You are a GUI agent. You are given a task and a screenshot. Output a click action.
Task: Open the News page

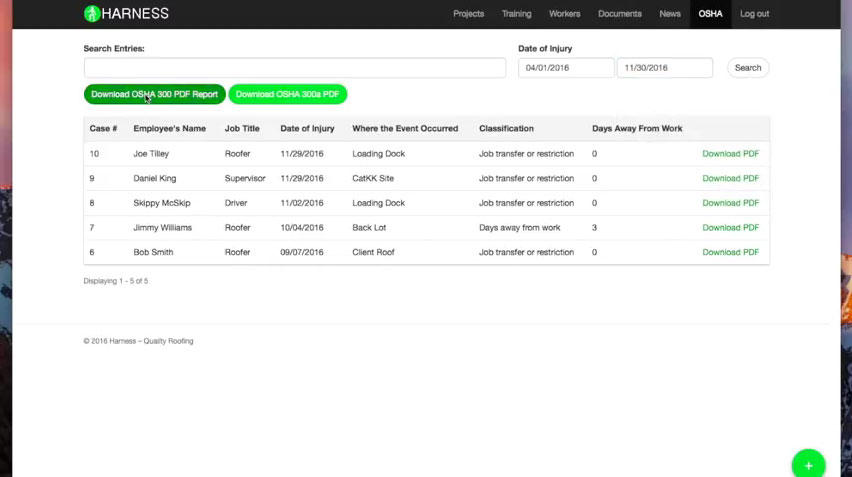670,14
